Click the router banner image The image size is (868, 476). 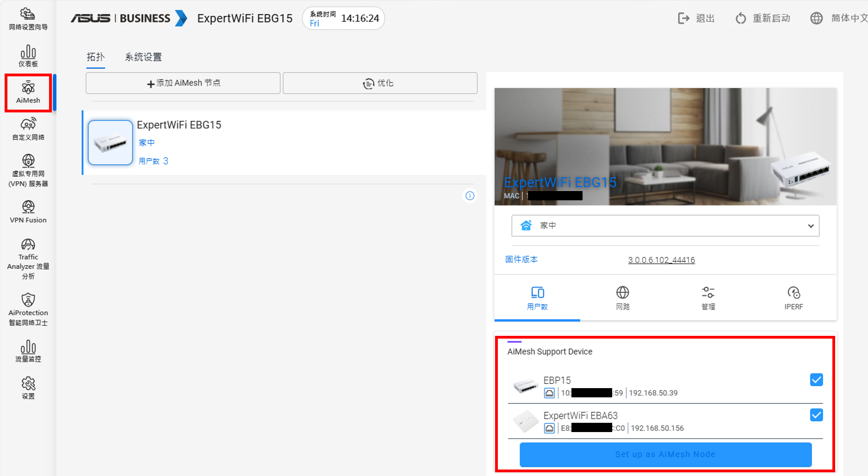665,147
